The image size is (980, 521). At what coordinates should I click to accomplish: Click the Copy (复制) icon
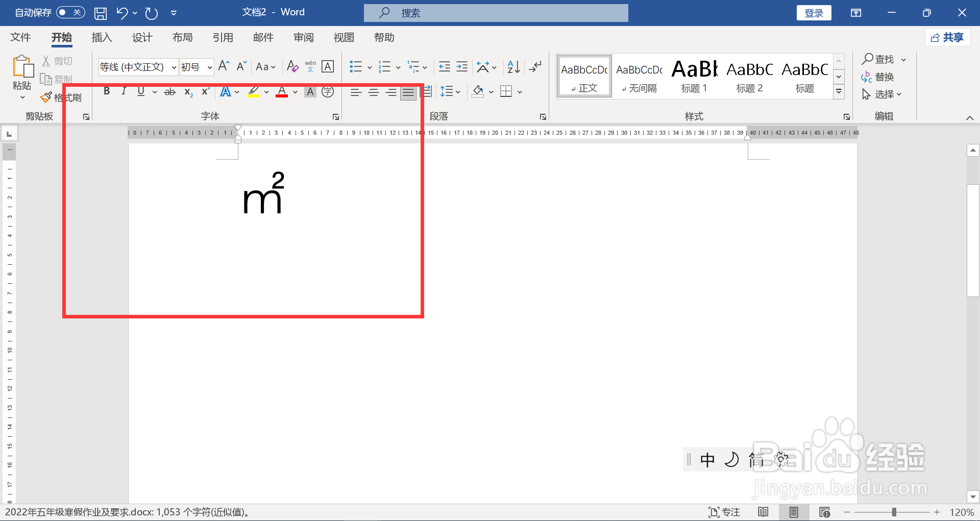(x=46, y=79)
